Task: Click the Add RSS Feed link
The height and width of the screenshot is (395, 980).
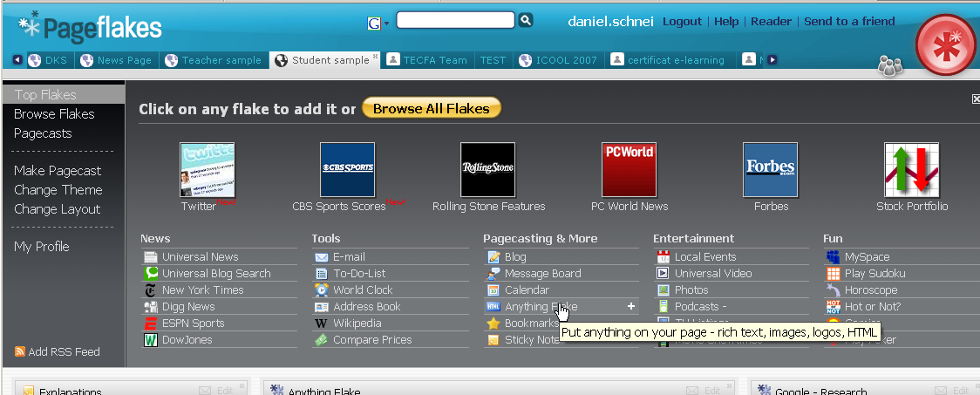Action: coord(57,352)
